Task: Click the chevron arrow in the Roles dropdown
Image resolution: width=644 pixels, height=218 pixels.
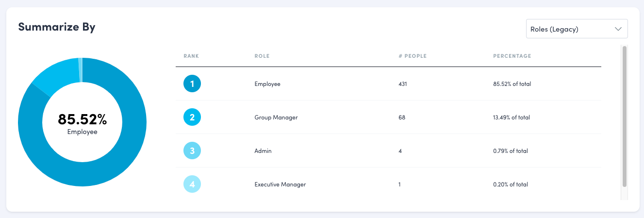Action: (618, 29)
